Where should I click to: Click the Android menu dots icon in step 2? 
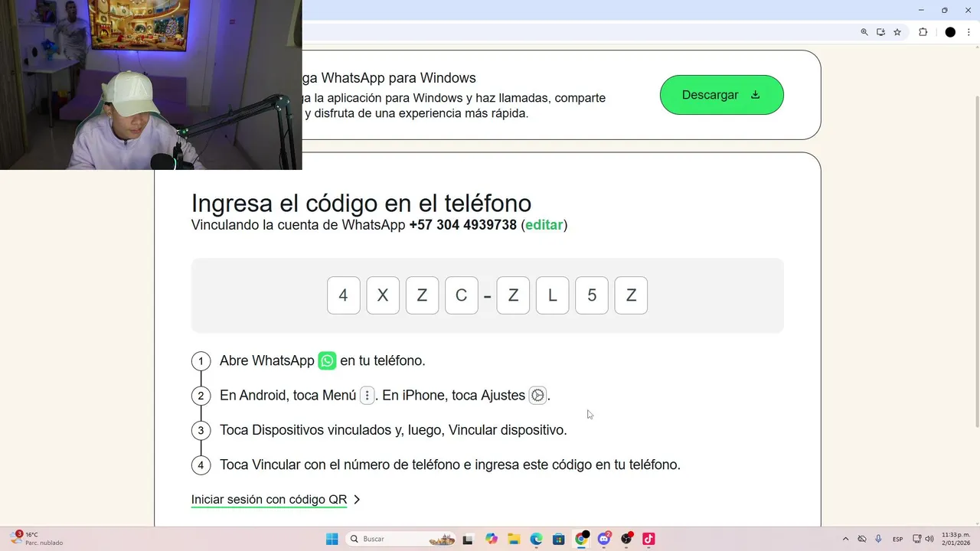click(x=367, y=396)
